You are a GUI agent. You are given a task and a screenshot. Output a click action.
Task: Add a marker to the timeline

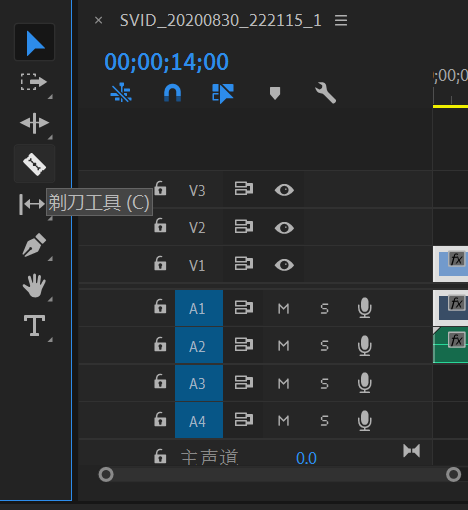[x=275, y=93]
